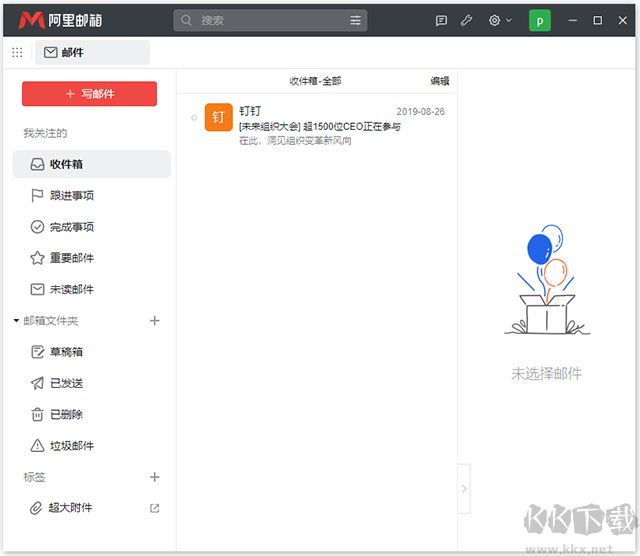
Task: Click the green p account avatar
Action: [x=540, y=20]
